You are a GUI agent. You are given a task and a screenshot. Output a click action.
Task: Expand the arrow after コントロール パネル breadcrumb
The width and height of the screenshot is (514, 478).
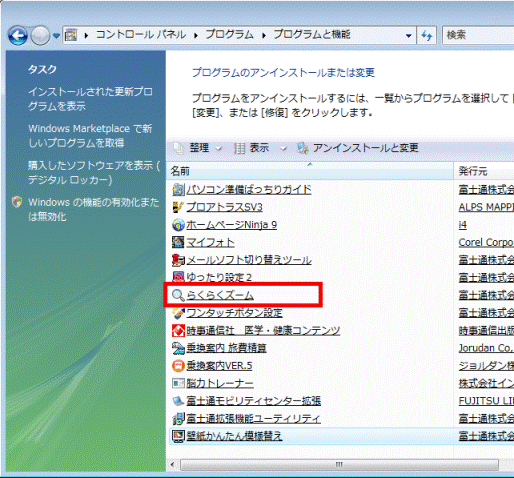(196, 35)
